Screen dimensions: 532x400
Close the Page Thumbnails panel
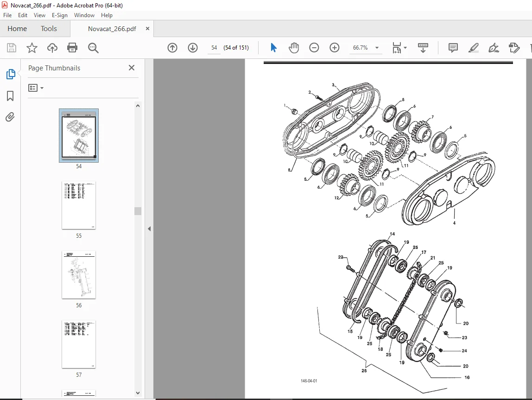pos(132,68)
